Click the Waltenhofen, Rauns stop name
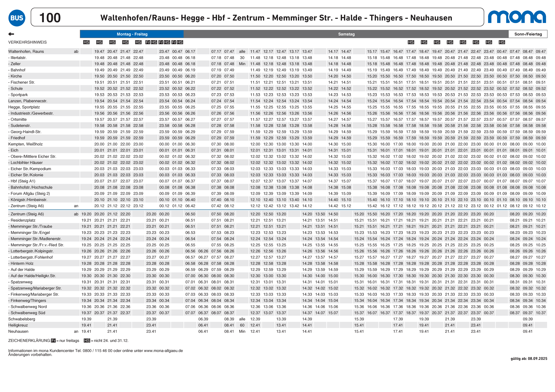This screenshot has height=392, width=555. click(x=26, y=52)
